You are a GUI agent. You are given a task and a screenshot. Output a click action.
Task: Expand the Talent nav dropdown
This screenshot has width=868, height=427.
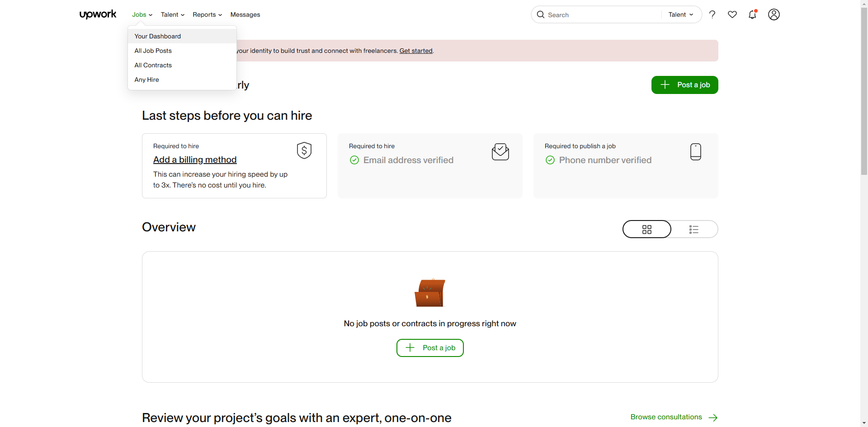pyautogui.click(x=172, y=14)
